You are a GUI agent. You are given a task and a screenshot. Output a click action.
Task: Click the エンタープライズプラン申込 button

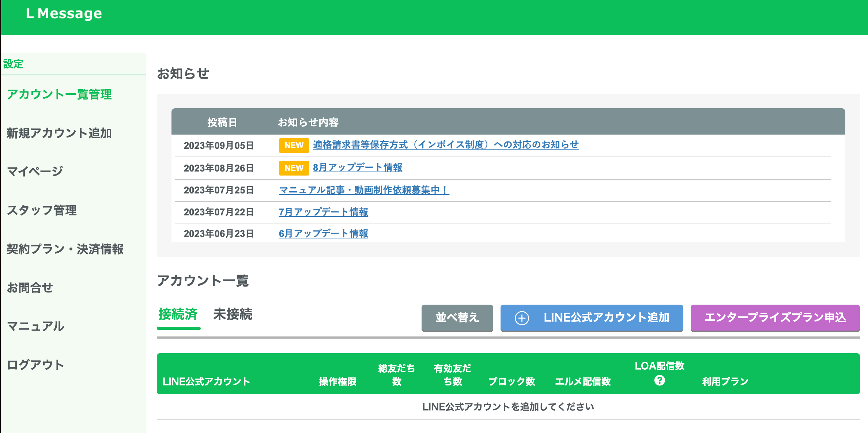775,317
